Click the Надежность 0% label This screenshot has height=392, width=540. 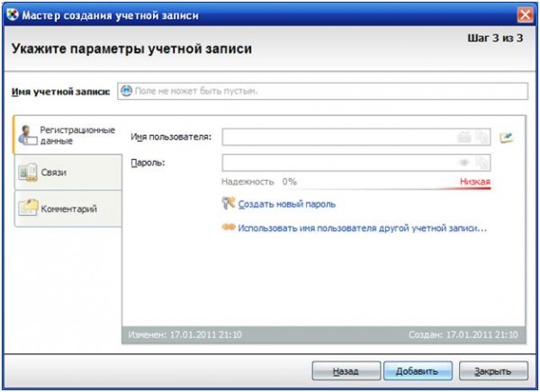click(259, 182)
